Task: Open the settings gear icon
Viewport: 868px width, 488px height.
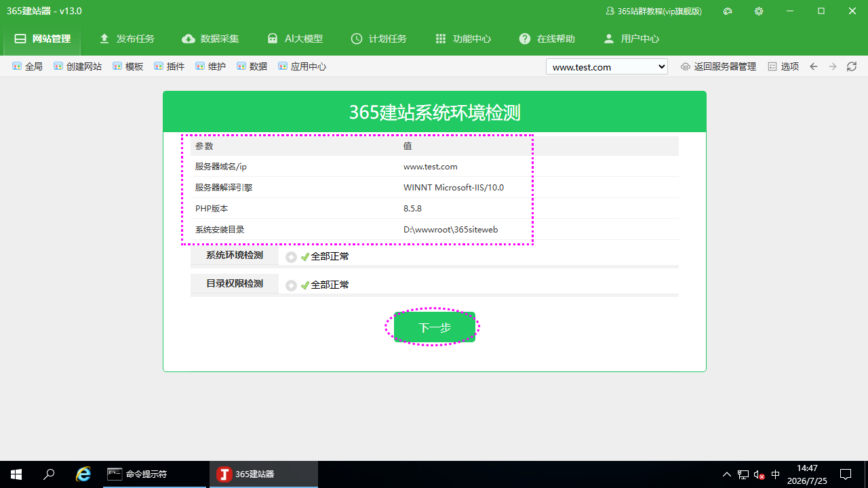Action: click(759, 12)
